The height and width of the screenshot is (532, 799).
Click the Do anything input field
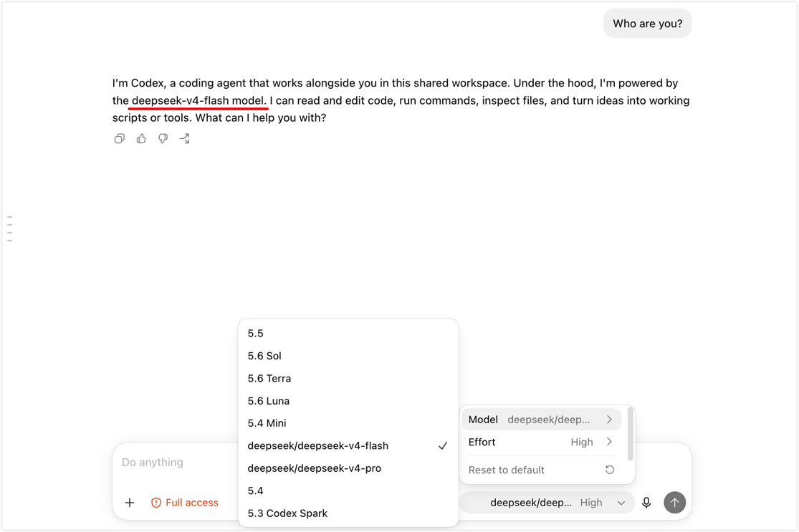(x=176, y=463)
